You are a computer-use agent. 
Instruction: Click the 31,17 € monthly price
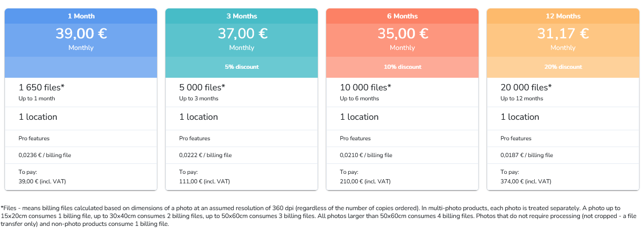pos(563,34)
